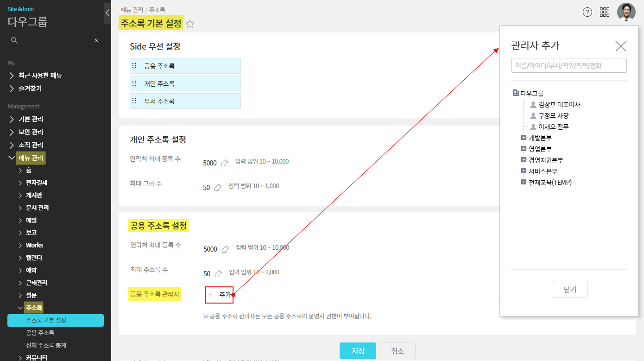Viewport: 644px width, 361px height.
Task: Open 전체 주소록 통계 menu item
Action: pos(46,345)
